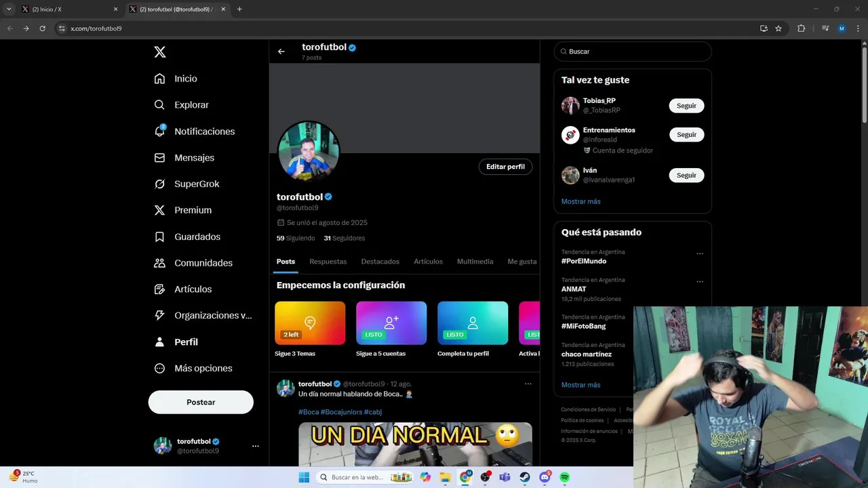Image resolution: width=868 pixels, height=488 pixels.
Task: Open Guardados bookmarks in the sidebar
Action: pyautogui.click(x=187, y=237)
